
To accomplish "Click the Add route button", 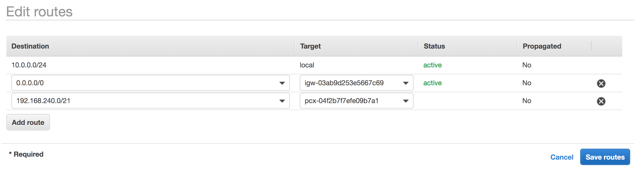I will pos(28,122).
